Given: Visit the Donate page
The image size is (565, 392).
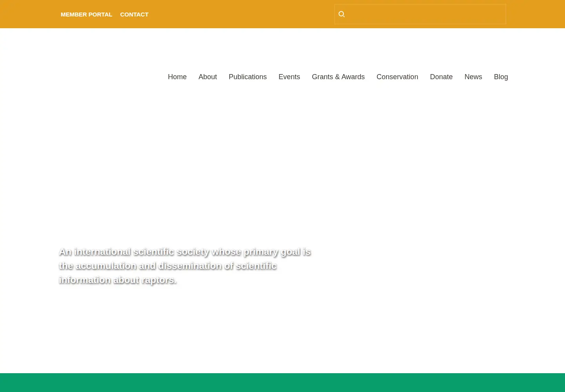Looking at the screenshot, I should tap(441, 77).
